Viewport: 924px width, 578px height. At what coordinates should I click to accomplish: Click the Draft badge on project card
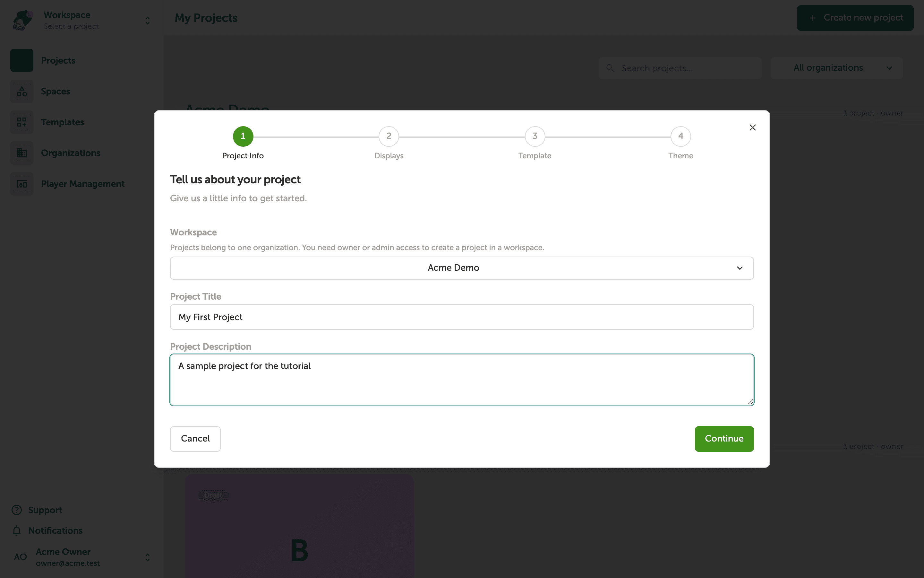click(x=213, y=495)
